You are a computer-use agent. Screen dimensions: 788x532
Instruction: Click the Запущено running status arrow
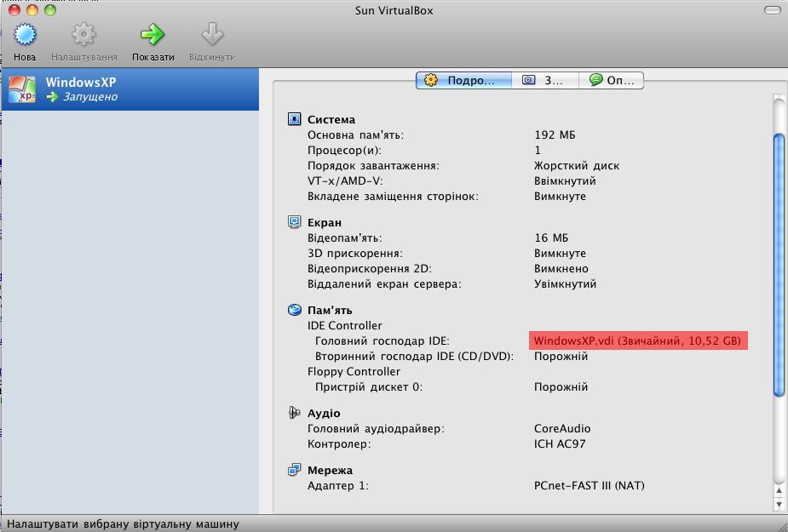pos(52,96)
